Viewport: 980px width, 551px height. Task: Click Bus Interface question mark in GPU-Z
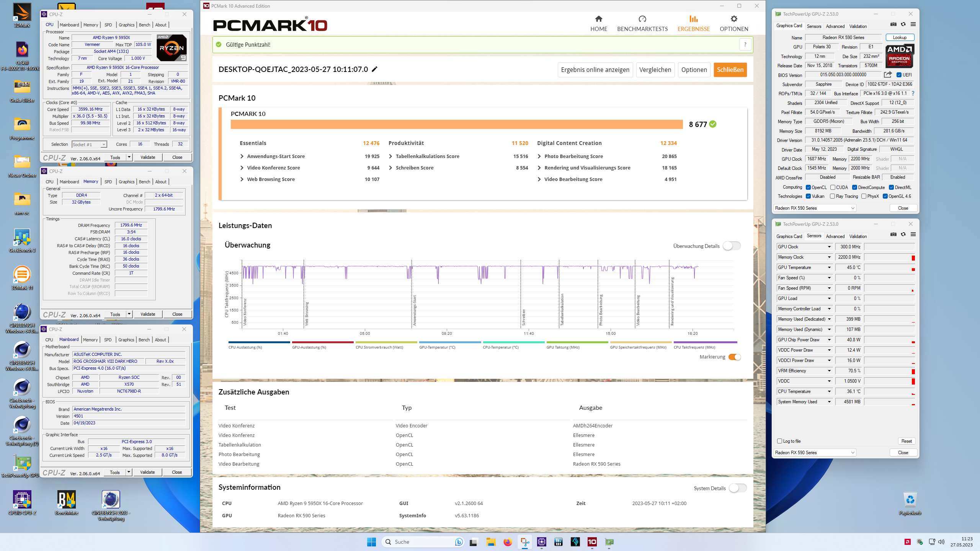(x=913, y=93)
